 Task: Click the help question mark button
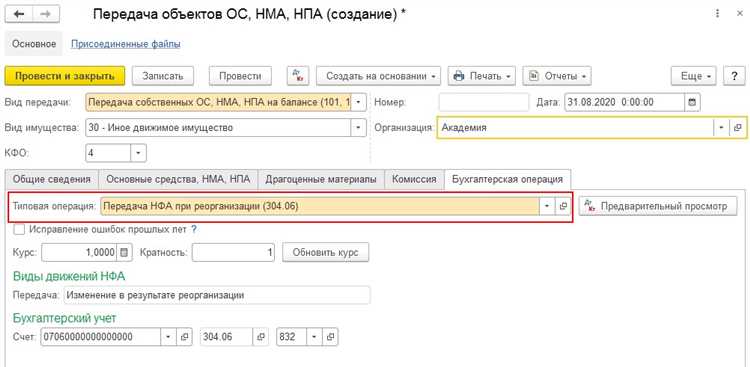point(734,76)
